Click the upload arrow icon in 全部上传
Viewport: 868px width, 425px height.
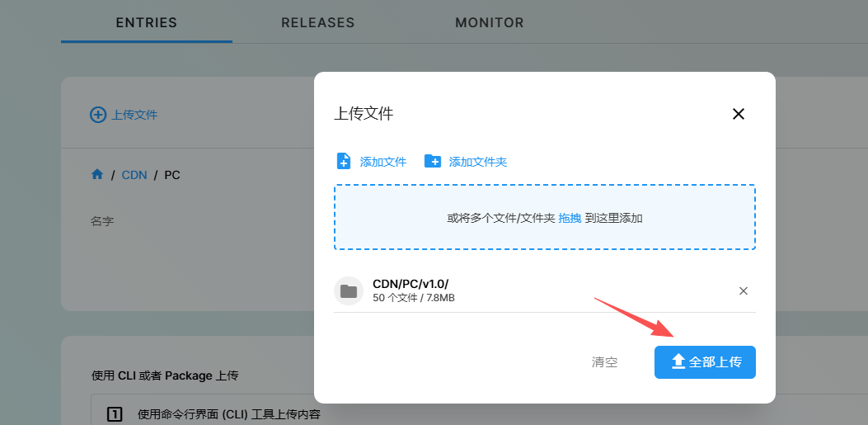coord(678,362)
